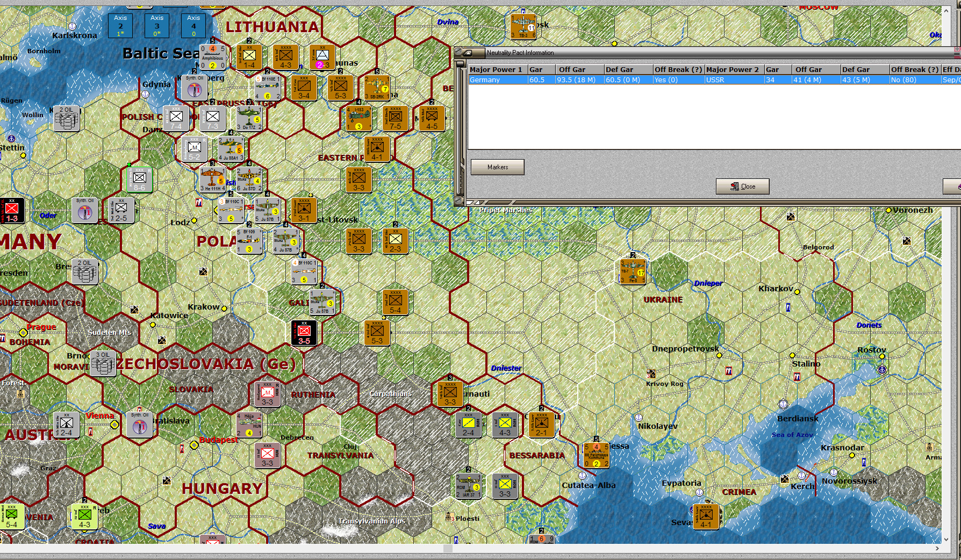Click the 43 (5 M) defensive garrison value
Screen dimensions: 961x560
(x=864, y=80)
